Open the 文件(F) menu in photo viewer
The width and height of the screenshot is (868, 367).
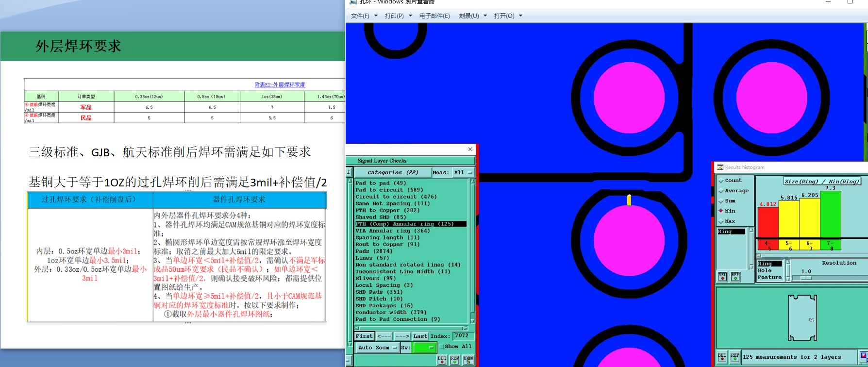tap(364, 16)
